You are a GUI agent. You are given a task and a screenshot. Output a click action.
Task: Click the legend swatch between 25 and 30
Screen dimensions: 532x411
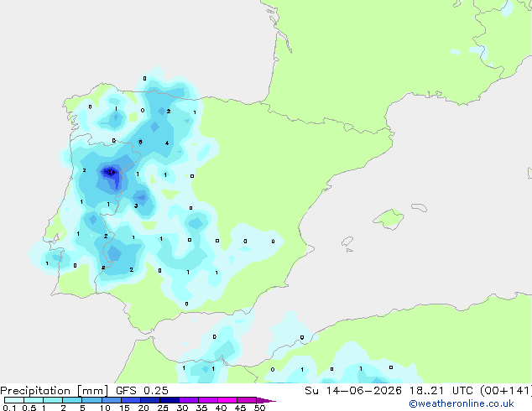tap(170, 400)
